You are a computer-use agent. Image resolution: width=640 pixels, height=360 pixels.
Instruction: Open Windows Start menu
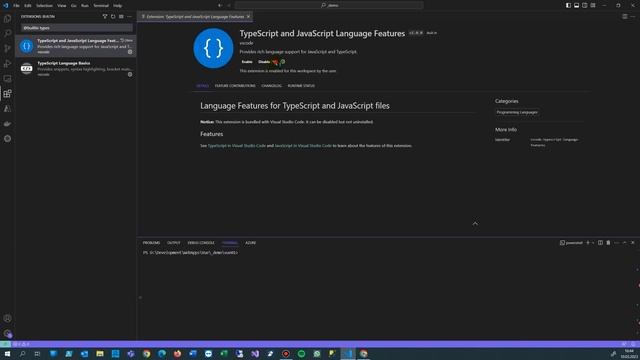coord(7,354)
